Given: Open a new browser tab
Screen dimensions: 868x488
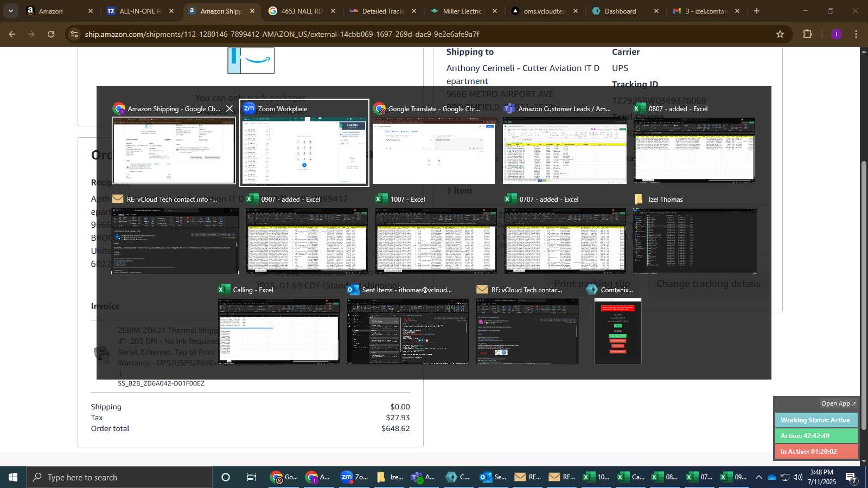Looking at the screenshot, I should coord(757,11).
